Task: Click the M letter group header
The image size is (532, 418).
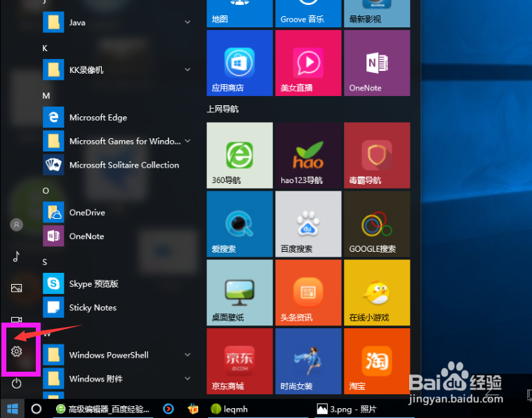Action: [x=46, y=95]
